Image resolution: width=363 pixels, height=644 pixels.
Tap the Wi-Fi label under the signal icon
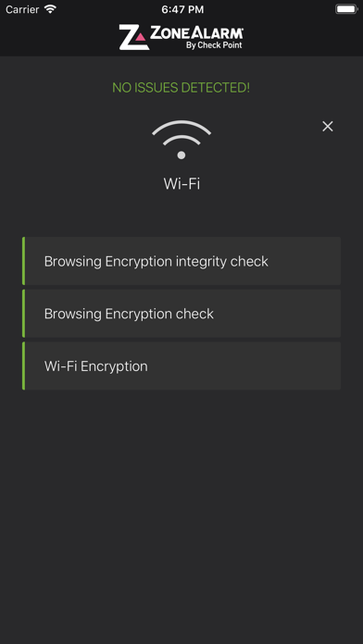point(181,183)
